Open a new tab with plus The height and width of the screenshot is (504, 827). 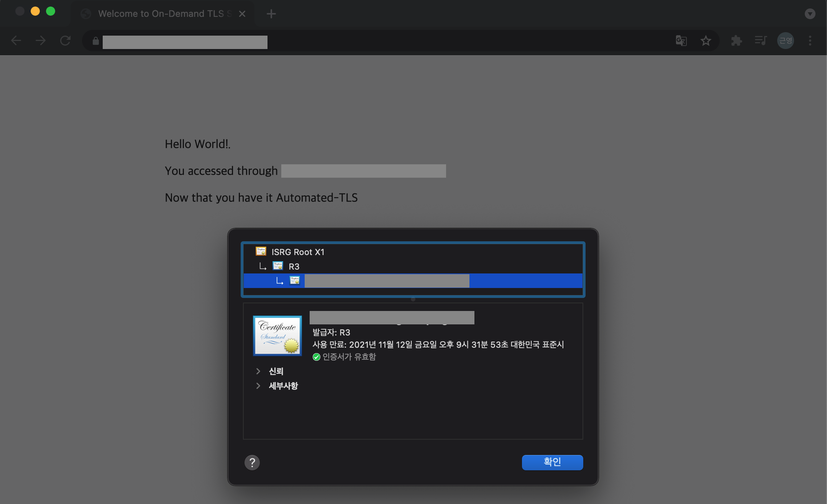[x=271, y=14]
